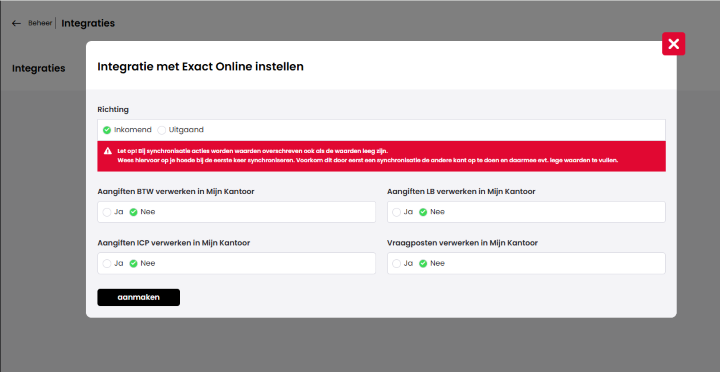Image resolution: width=720 pixels, height=372 pixels.
Task: Open the Beheer breadcrumb link
Action: tap(40, 23)
